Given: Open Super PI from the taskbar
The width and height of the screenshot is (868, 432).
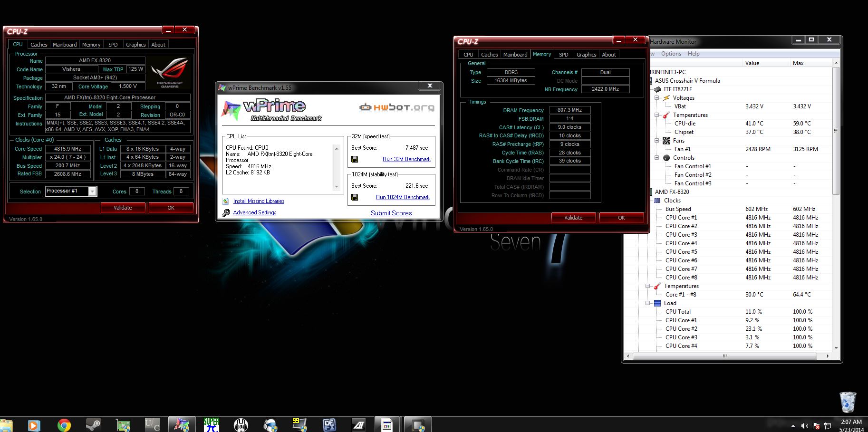Looking at the screenshot, I should 211,424.
